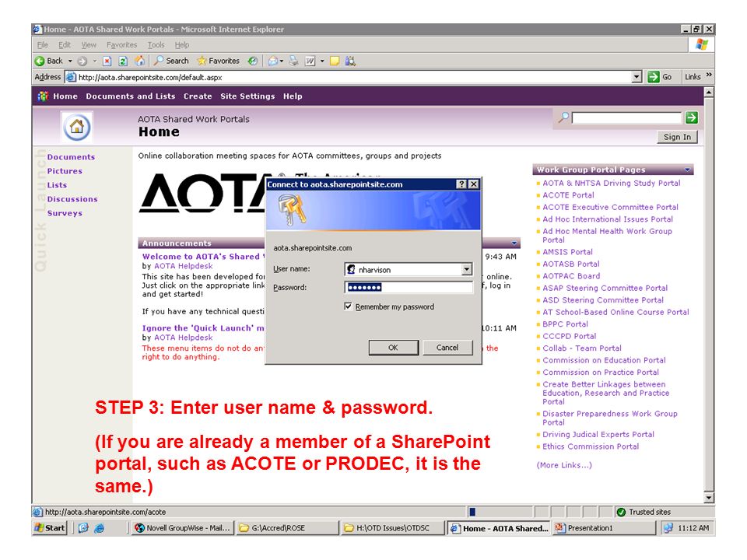747x560 pixels.
Task: Open the Tools menu
Action: coord(156,45)
